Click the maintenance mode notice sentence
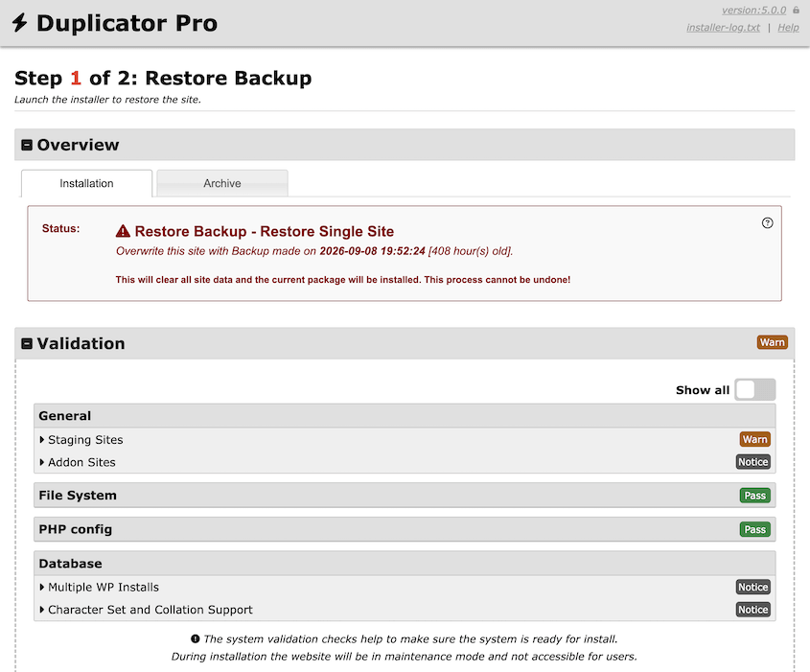 coord(404,657)
